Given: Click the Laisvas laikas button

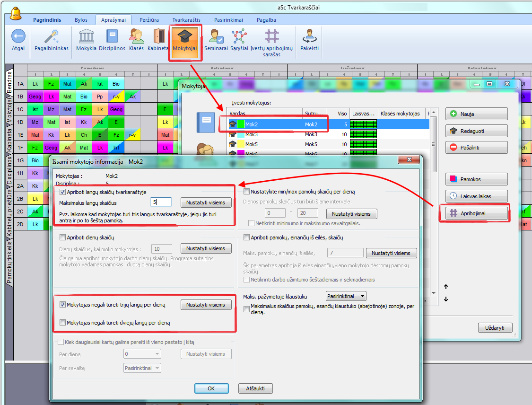Looking at the screenshot, I should 476,196.
